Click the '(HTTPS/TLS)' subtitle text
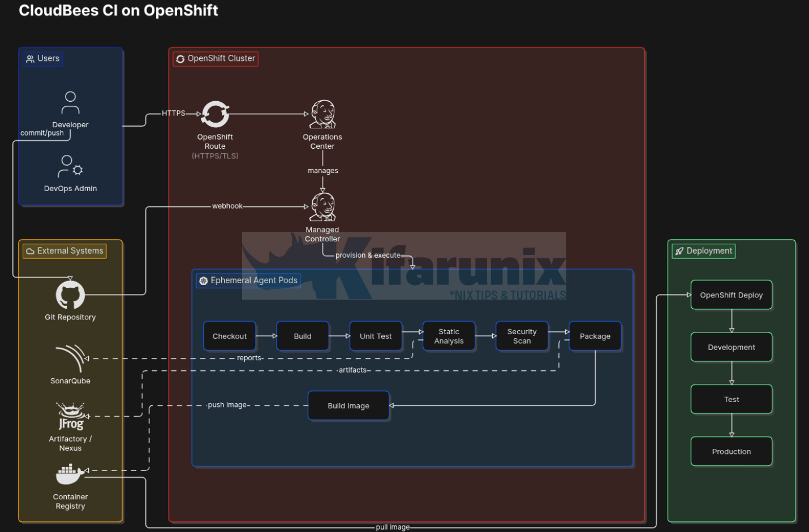This screenshot has height=532, width=809. click(x=215, y=156)
